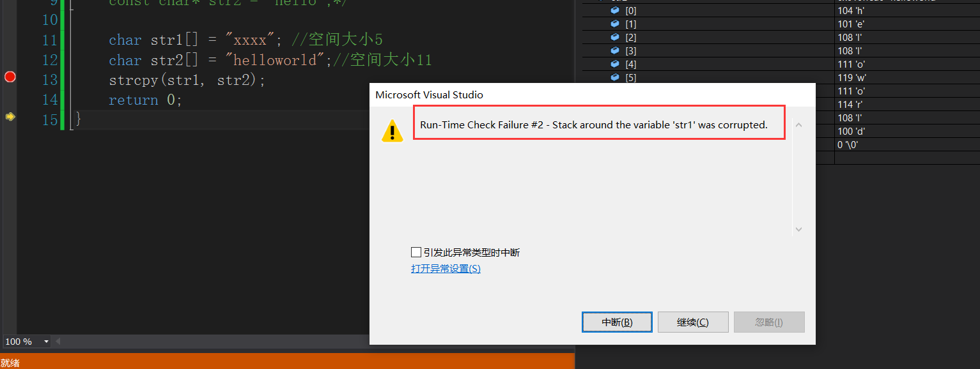The height and width of the screenshot is (369, 980).
Task: Click the left scroll arrow of horizontal scrollbar
Action: (59, 342)
